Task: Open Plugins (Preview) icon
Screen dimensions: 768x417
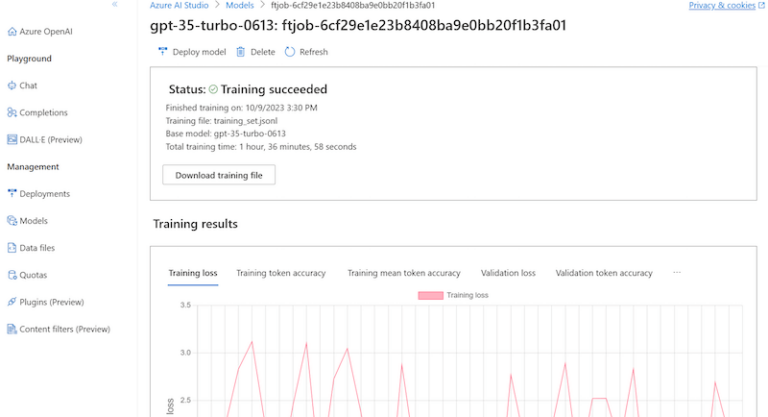Action: (x=12, y=302)
